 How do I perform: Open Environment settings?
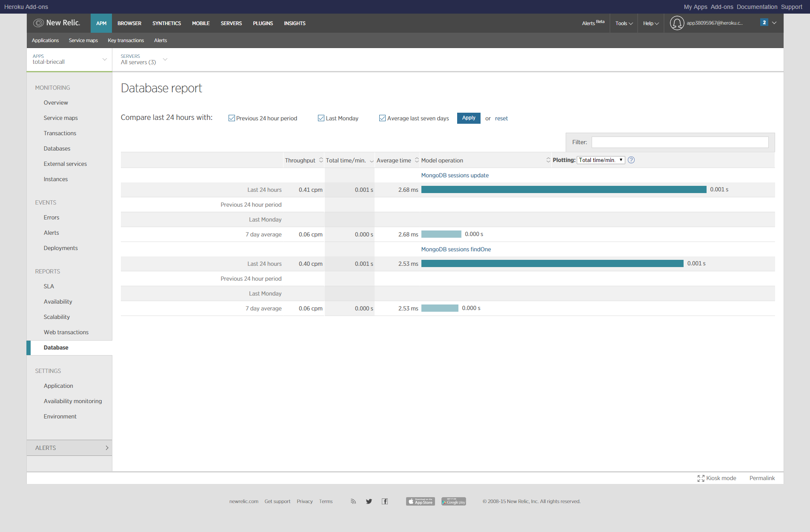[x=60, y=416]
